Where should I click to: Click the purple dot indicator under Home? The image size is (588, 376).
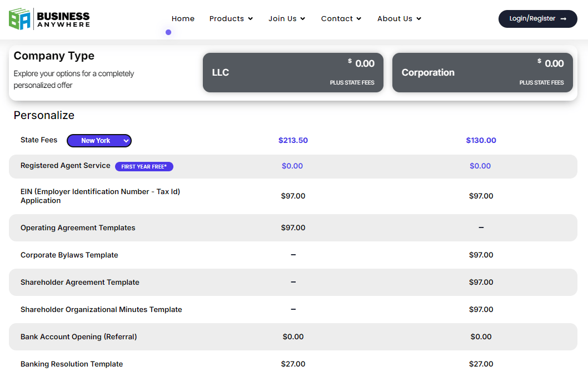pos(168,32)
